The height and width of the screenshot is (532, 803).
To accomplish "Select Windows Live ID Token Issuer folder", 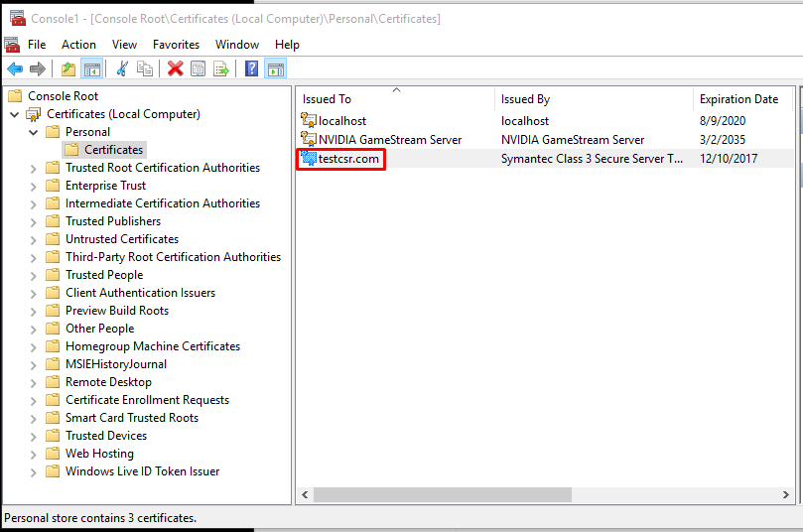I will coord(133,471).
